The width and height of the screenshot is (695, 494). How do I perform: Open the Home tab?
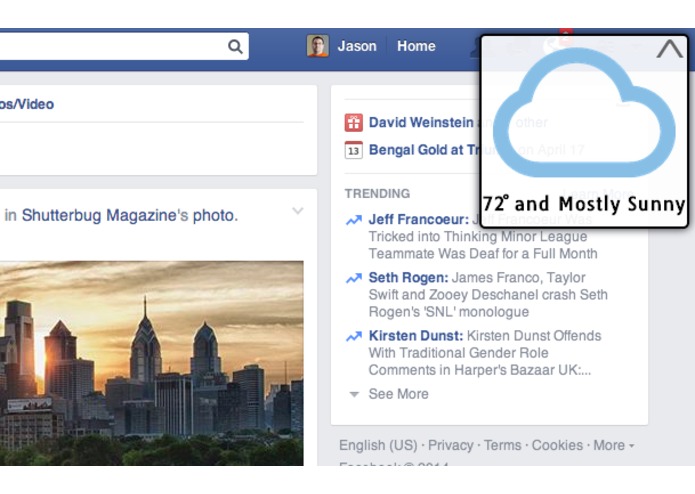[416, 46]
